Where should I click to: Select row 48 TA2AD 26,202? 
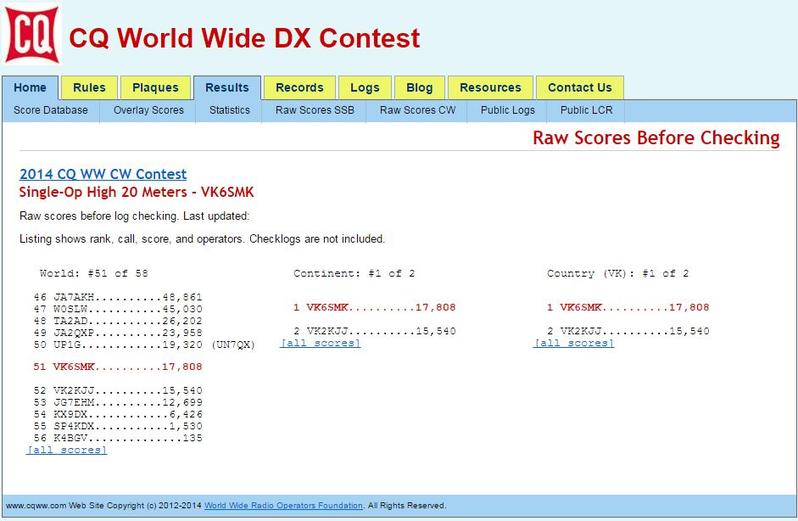118,321
